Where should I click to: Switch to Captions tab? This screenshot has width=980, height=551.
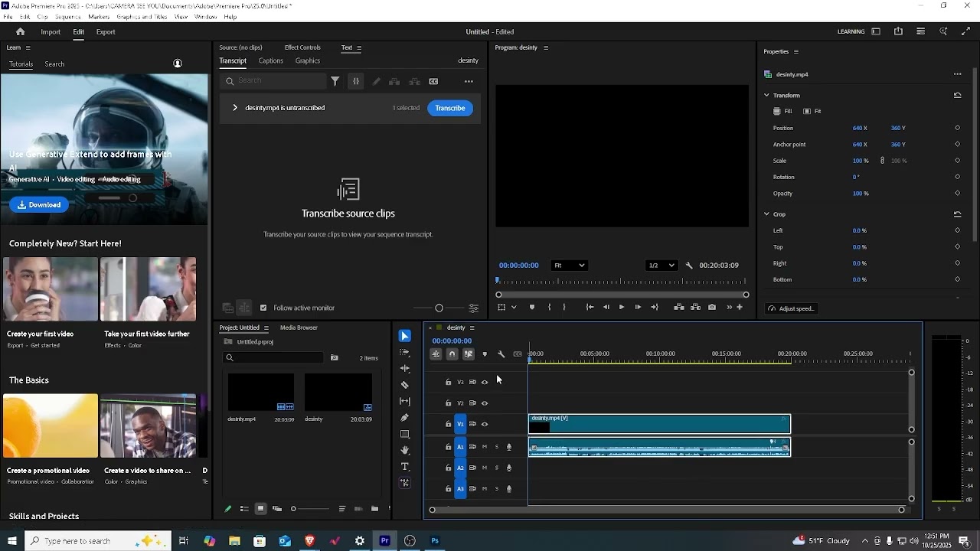[270, 60]
